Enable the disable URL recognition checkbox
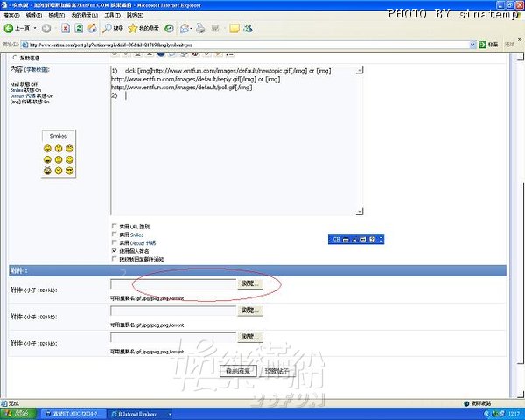The height and width of the screenshot is (420, 525). click(114, 227)
